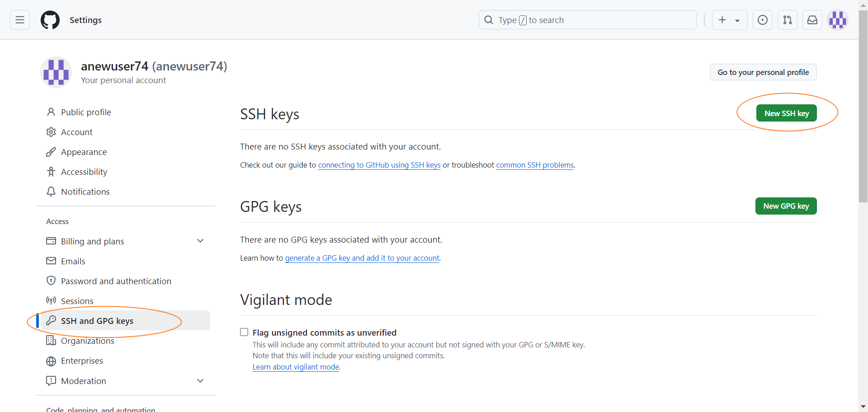Viewport: 868px width, 412px height.
Task: Click the New SSH key button
Action: coord(786,113)
